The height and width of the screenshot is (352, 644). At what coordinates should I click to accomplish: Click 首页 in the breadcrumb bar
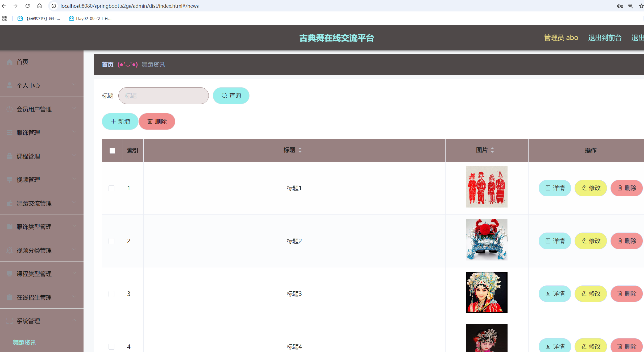(x=108, y=65)
